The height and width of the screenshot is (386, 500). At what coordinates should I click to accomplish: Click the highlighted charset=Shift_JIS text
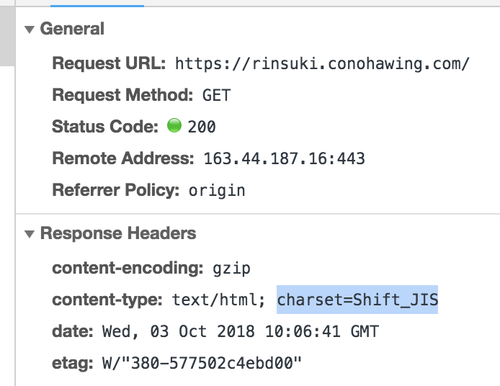coord(357,299)
